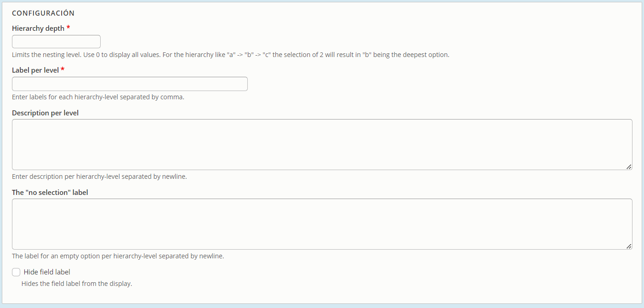Click inside the Description per level textarea
This screenshot has width=644, height=308.
tap(322, 145)
